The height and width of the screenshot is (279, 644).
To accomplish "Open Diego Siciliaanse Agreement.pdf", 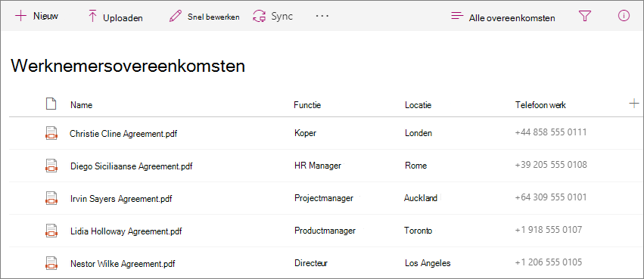I will (132, 166).
